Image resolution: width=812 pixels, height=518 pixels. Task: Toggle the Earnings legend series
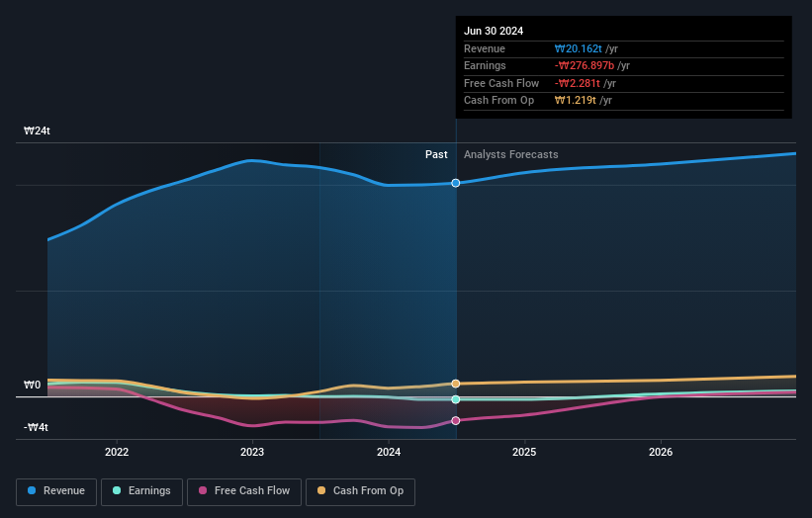[x=141, y=491]
